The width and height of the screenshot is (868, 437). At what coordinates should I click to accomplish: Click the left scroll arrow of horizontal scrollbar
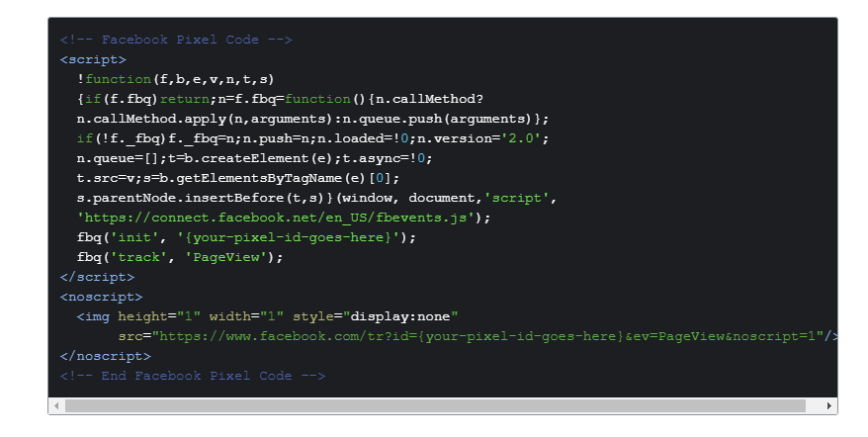[x=56, y=406]
